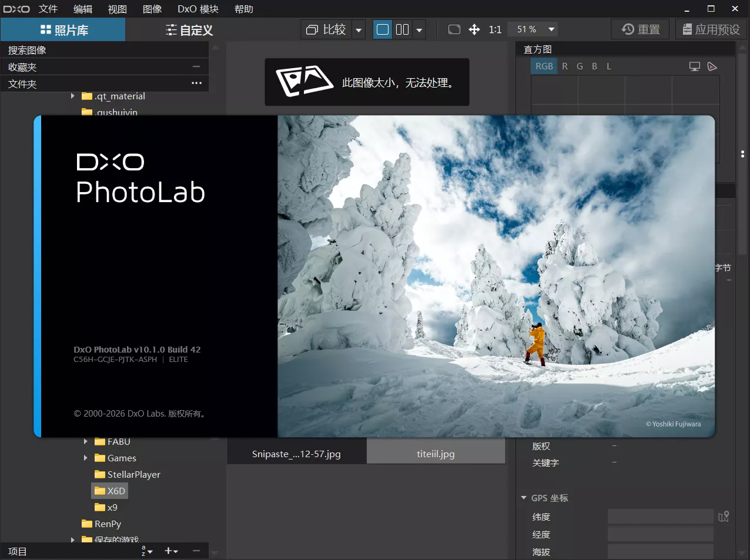
Task: Collapse the GPS 坐标 section
Action: tap(524, 498)
